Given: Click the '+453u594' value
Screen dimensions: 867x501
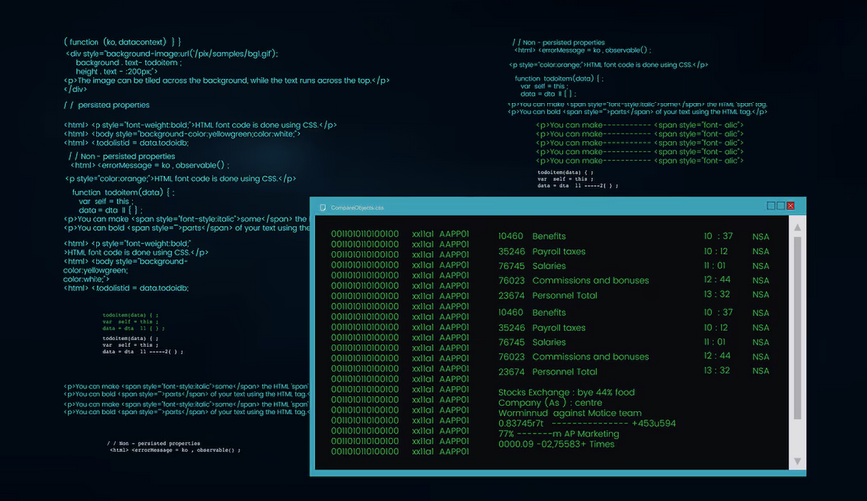Looking at the screenshot, I should [x=653, y=423].
